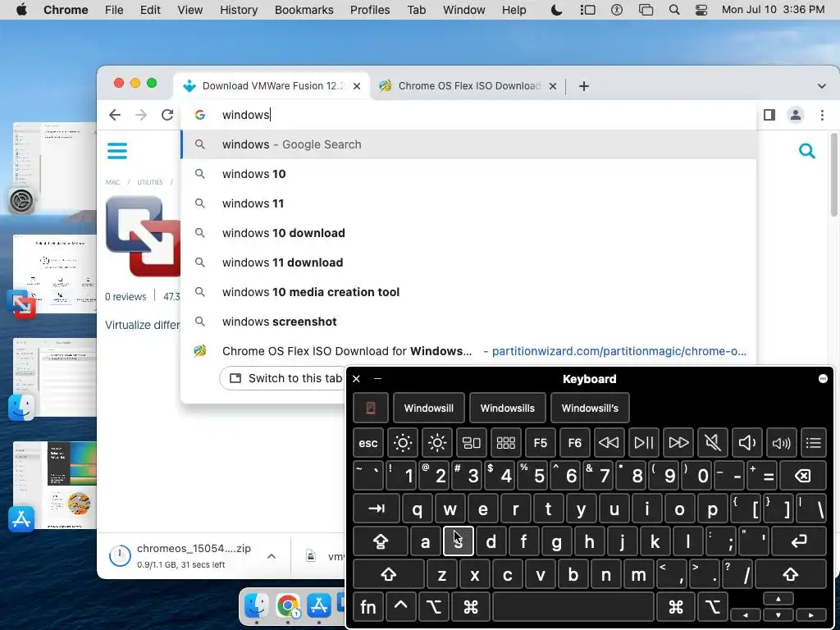Click the backspace delete key

tap(803, 476)
